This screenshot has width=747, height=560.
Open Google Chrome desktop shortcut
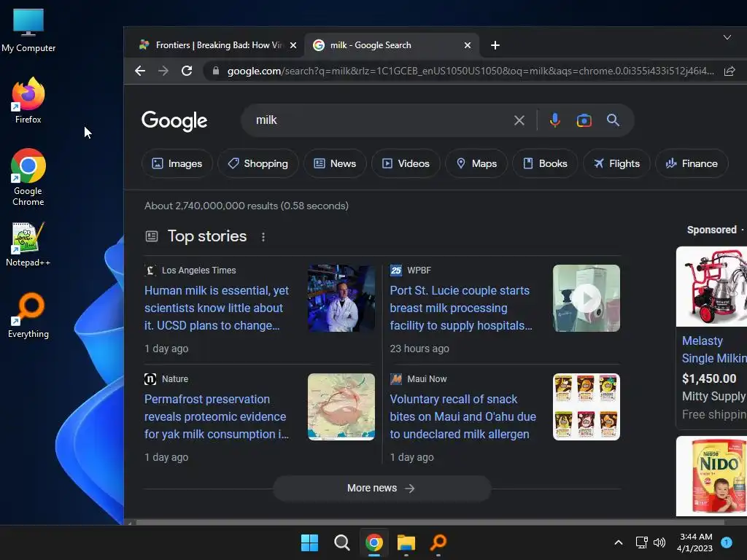28,177
